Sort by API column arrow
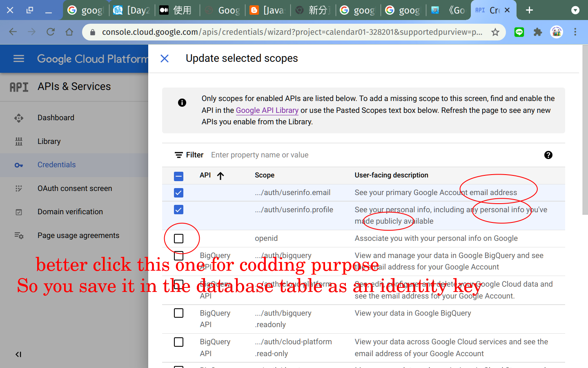The image size is (588, 368). pyautogui.click(x=220, y=176)
